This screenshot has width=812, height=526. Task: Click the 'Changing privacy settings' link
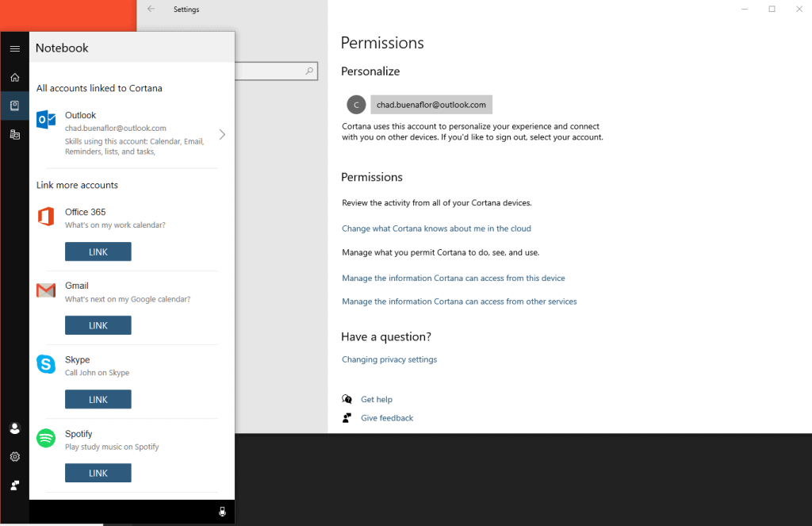coord(389,359)
